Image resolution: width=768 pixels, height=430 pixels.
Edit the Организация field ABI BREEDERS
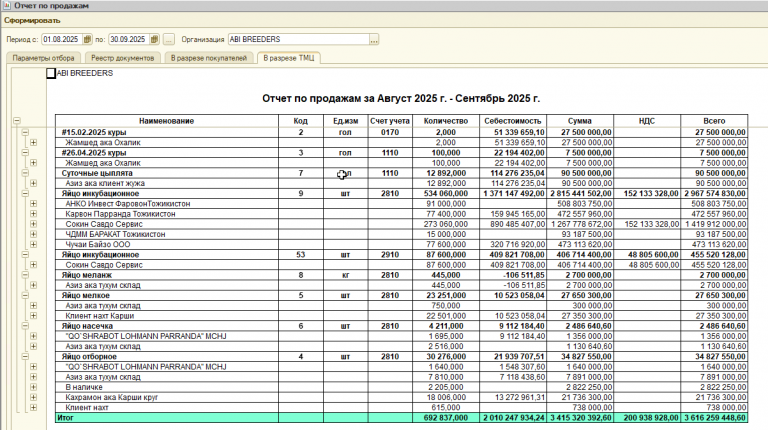point(299,39)
